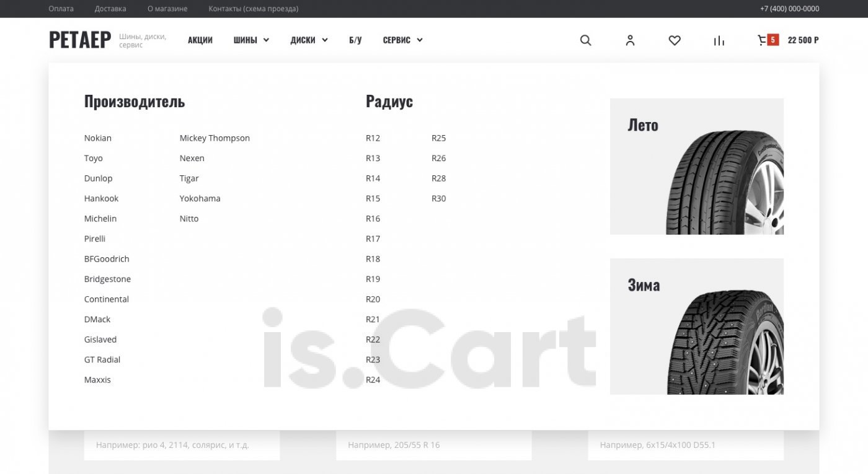
Task: Click the РЕТАЕР site logo
Action: 80,40
